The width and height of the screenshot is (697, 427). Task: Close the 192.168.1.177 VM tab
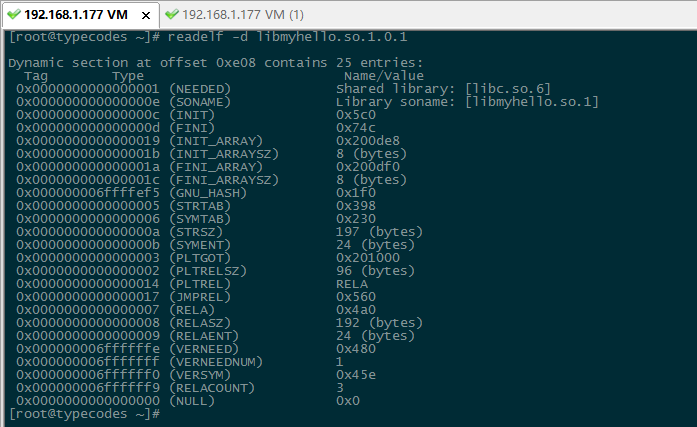coord(146,14)
